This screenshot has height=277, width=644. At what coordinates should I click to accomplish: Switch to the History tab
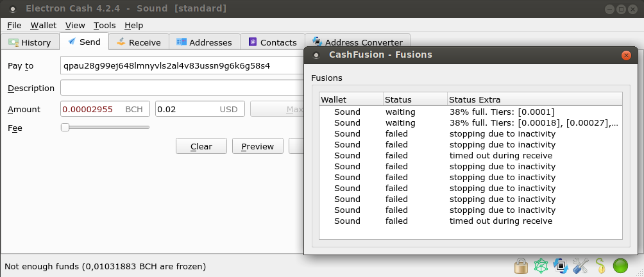tap(30, 42)
